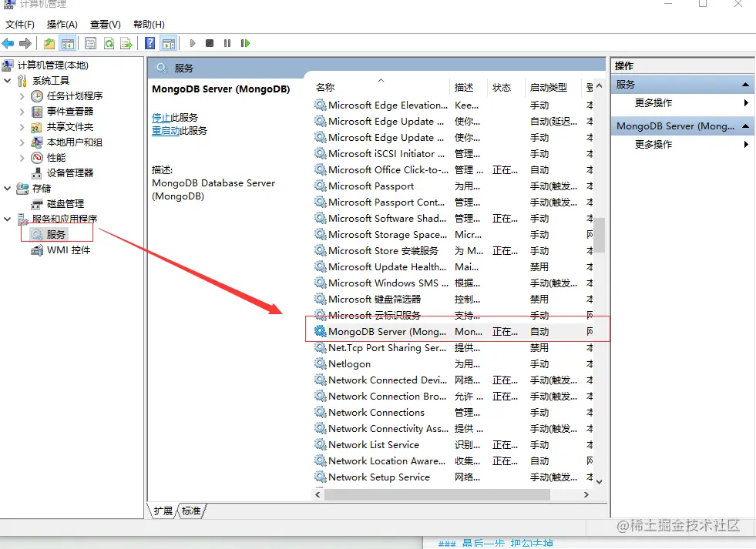Open the 操作(A) menu
The width and height of the screenshot is (756, 549).
(x=62, y=24)
